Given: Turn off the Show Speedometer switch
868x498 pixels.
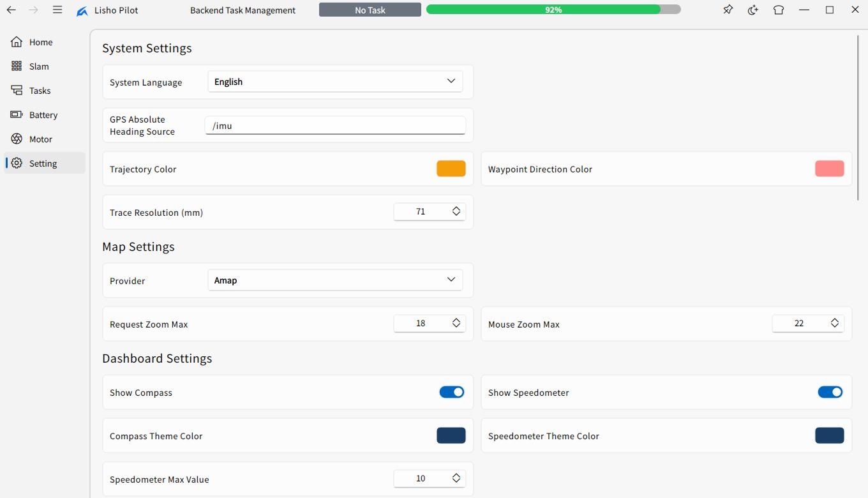Looking at the screenshot, I should click(x=830, y=392).
